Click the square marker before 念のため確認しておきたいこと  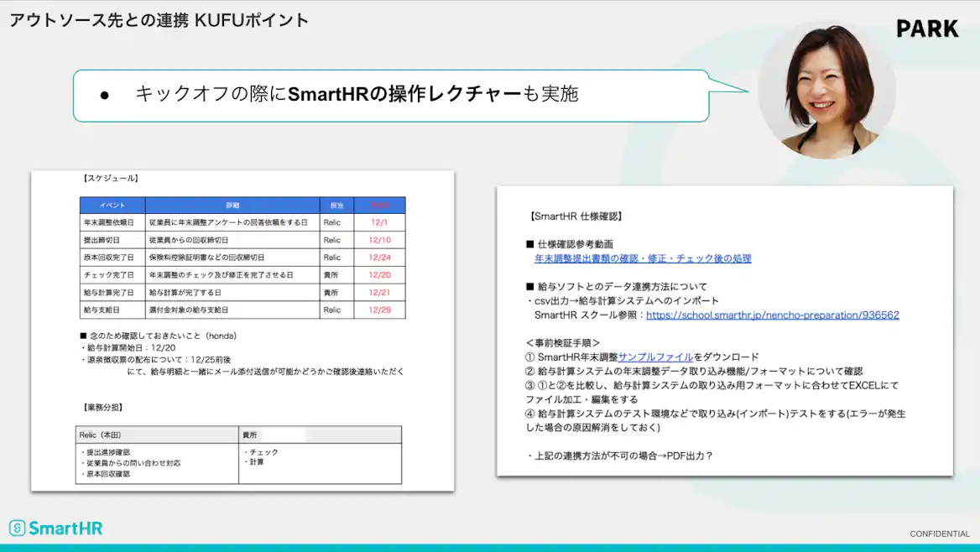point(83,334)
